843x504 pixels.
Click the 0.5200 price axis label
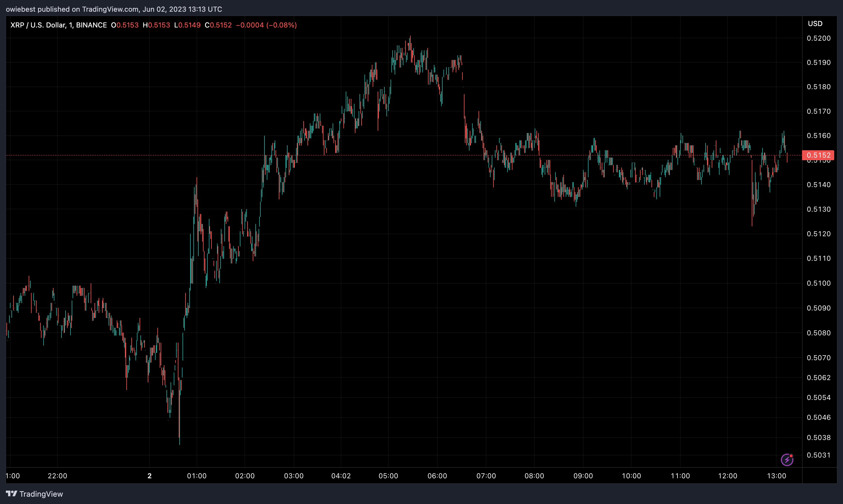pyautogui.click(x=818, y=38)
